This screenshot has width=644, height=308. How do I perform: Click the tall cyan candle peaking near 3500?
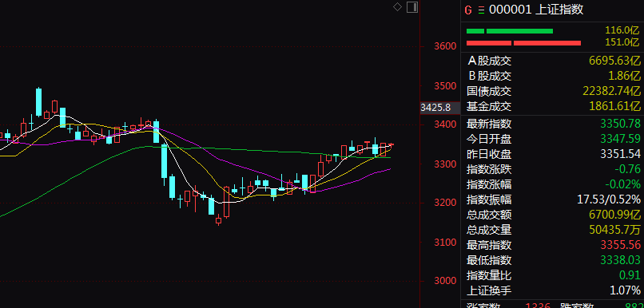tap(38, 101)
